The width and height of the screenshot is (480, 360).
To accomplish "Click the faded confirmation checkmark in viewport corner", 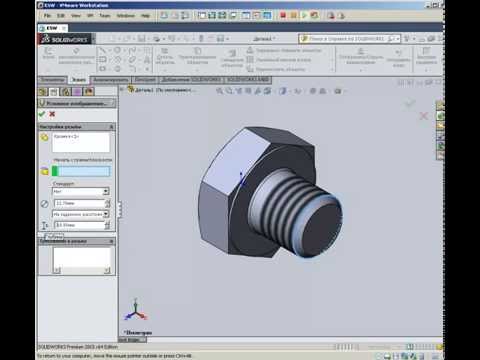I will pos(409,103).
